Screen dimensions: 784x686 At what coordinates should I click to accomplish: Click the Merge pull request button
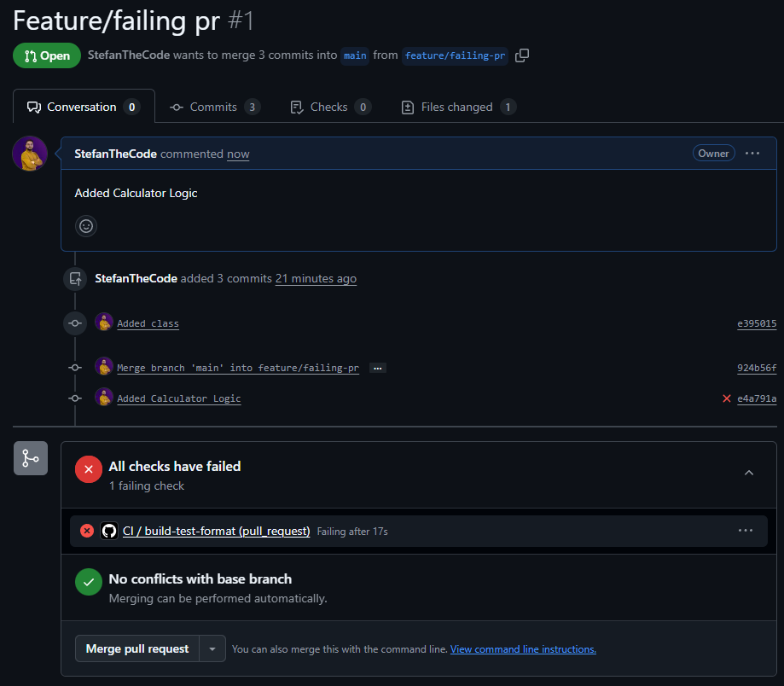click(136, 648)
